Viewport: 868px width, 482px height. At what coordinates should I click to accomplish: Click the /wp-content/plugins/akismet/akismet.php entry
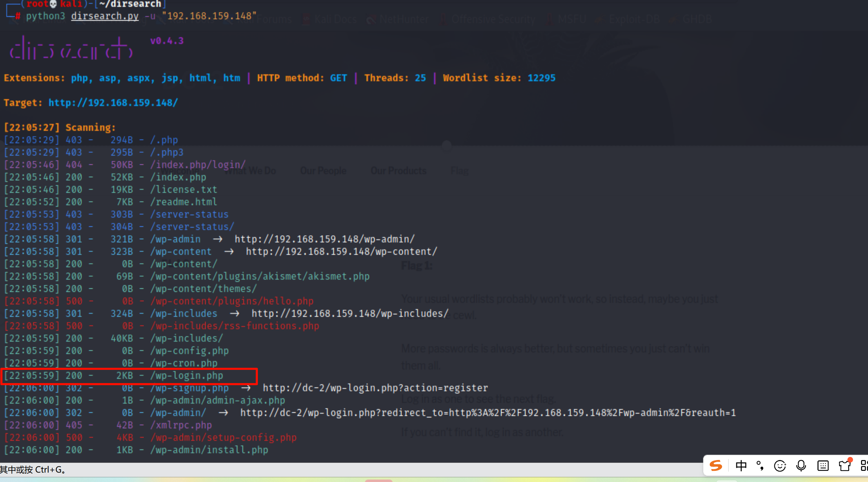click(260, 277)
